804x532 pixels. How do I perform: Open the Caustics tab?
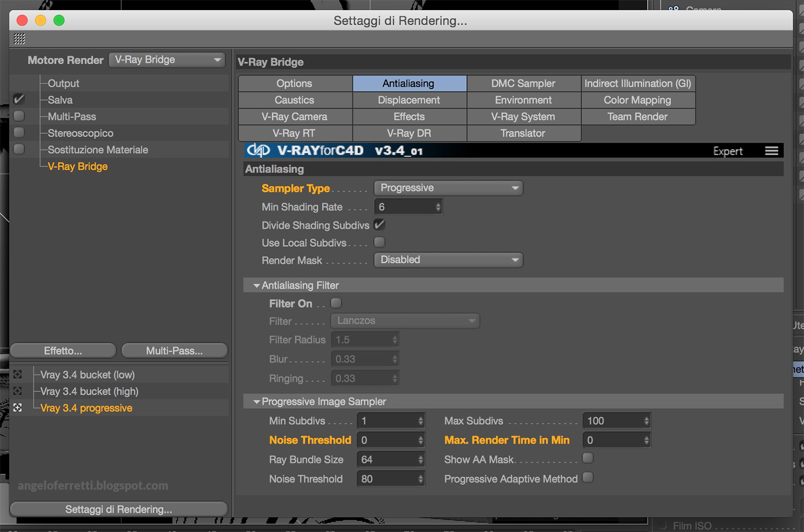(295, 100)
